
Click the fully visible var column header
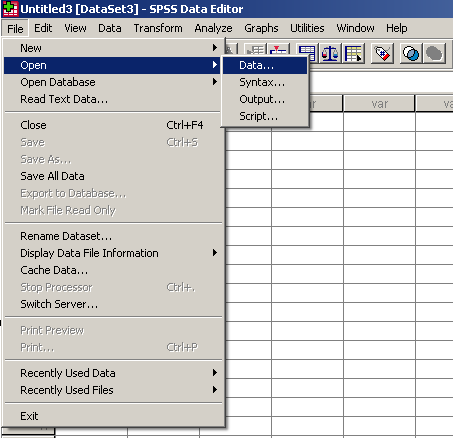click(x=379, y=104)
